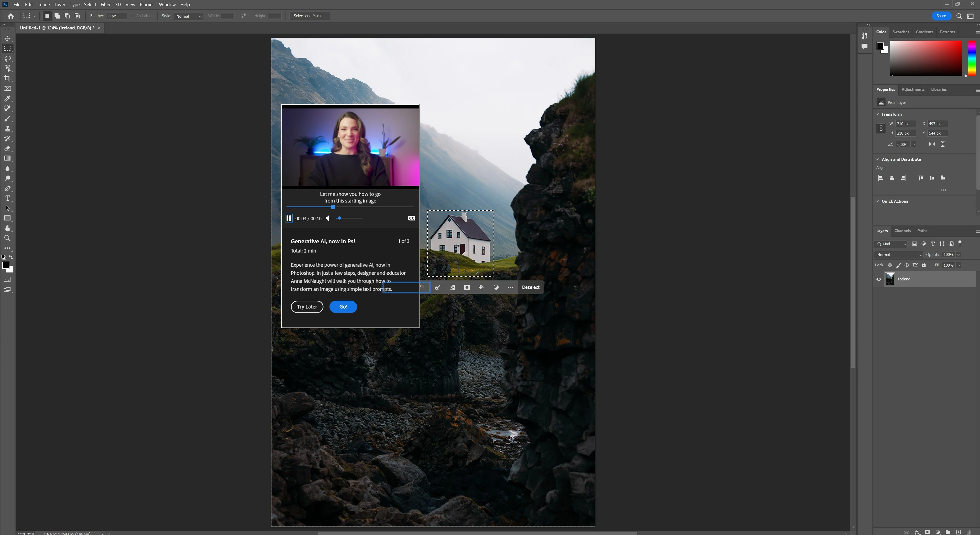Collapse the Transform section
This screenshot has width=980, height=535.
878,114
